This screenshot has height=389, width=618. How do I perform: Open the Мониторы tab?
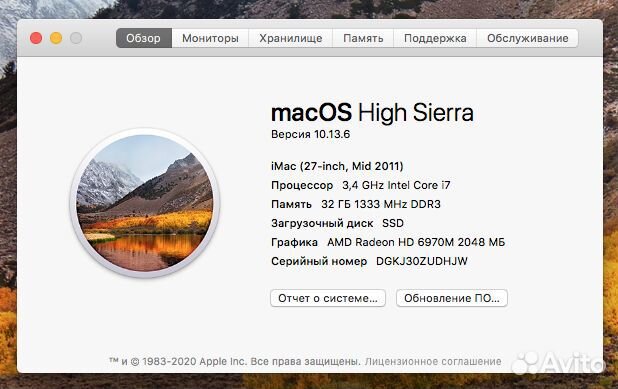pyautogui.click(x=210, y=38)
